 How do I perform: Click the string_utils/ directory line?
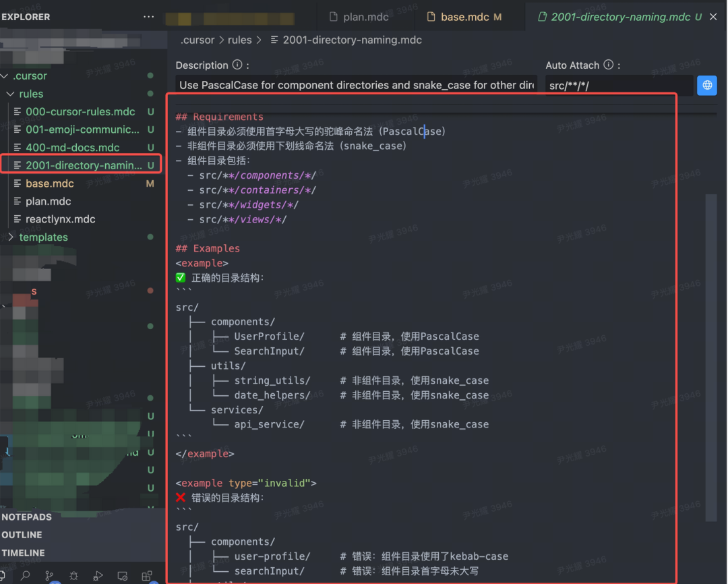(272, 380)
